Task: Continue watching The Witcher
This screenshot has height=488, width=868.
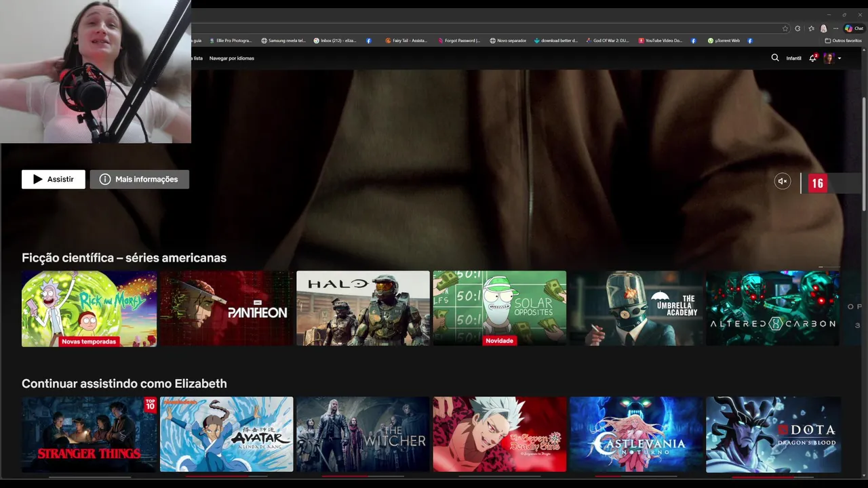Action: click(363, 434)
